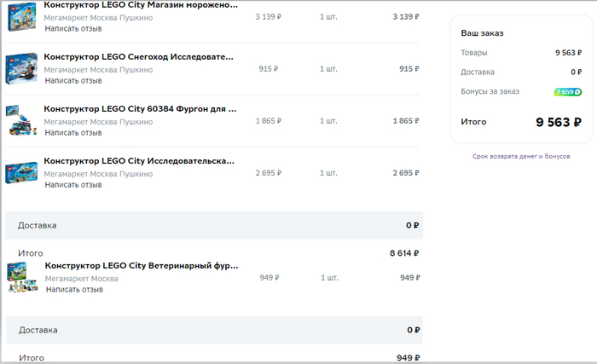
Task: Click first Доставка 0 ₽ shipment row
Action: click(214, 225)
